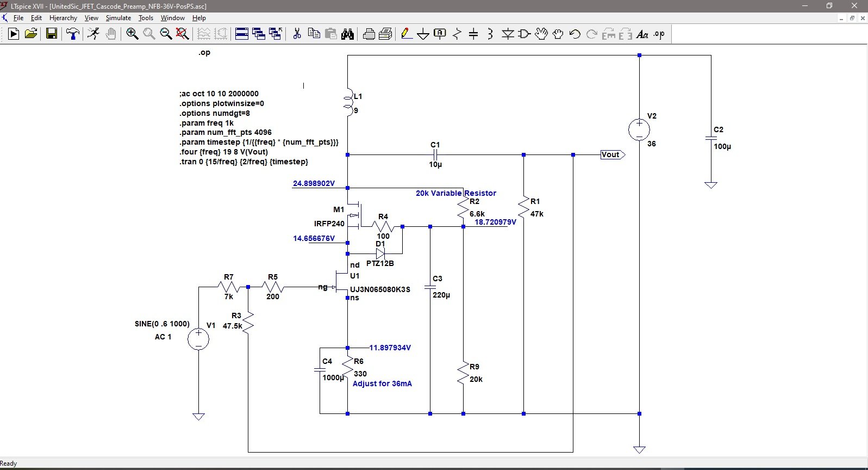Select the Place Component gate icon

(524, 34)
